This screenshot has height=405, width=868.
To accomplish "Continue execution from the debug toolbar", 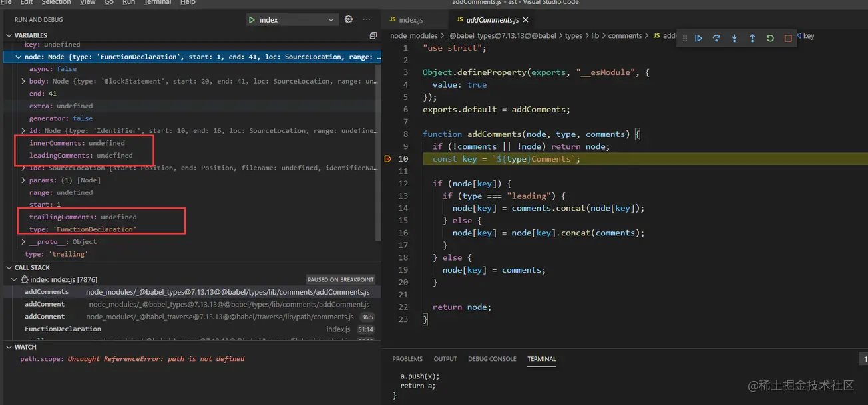I will (699, 39).
